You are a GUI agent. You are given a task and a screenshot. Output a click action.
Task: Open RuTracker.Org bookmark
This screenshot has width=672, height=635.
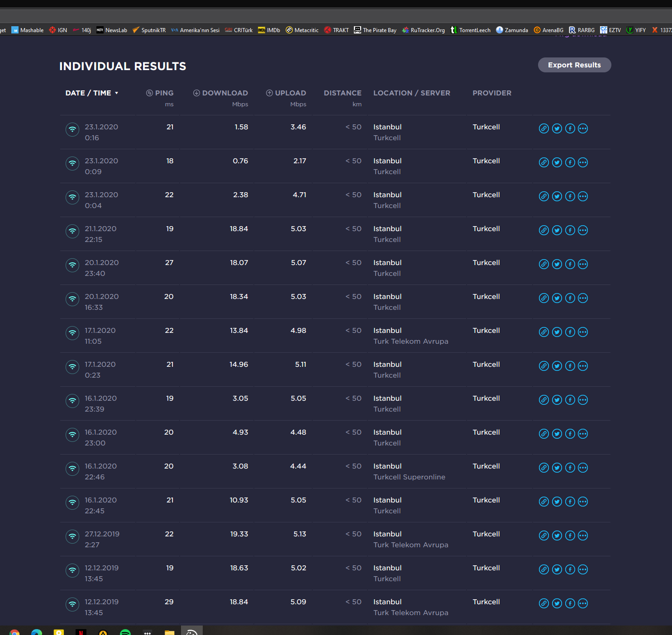pos(424,30)
